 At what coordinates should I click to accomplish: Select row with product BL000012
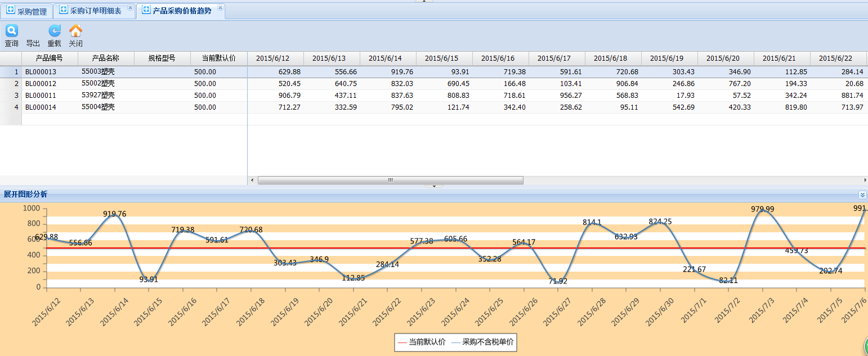(x=41, y=83)
